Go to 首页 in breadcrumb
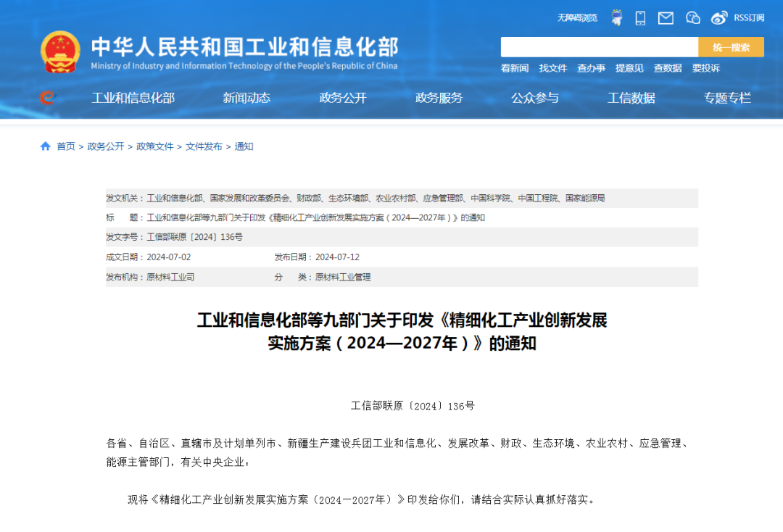The image size is (783, 532). point(66,146)
